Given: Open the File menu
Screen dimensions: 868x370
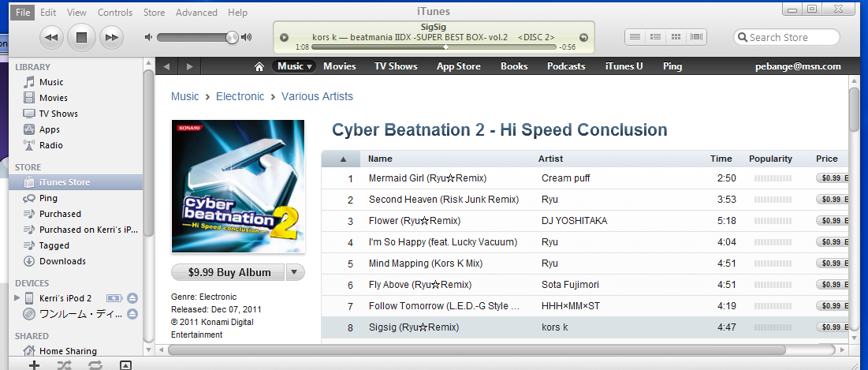Looking at the screenshot, I should [x=23, y=12].
